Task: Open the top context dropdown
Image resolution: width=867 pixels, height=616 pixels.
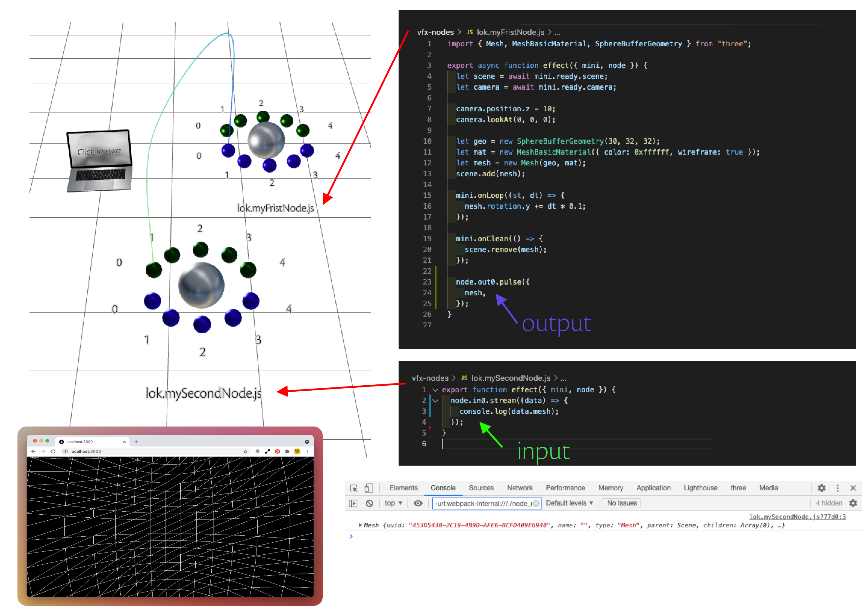Action: pos(393,503)
